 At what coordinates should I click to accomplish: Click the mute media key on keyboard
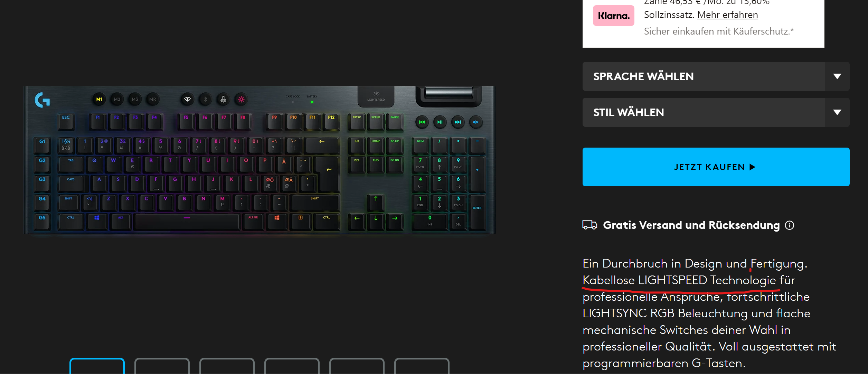476,122
